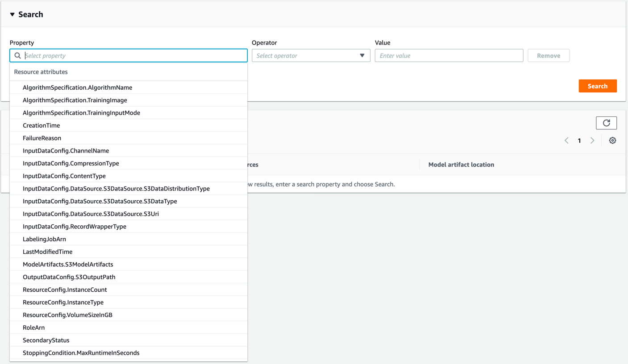Choose the CreationTime property option
The width and height of the screenshot is (628, 364).
click(x=41, y=125)
